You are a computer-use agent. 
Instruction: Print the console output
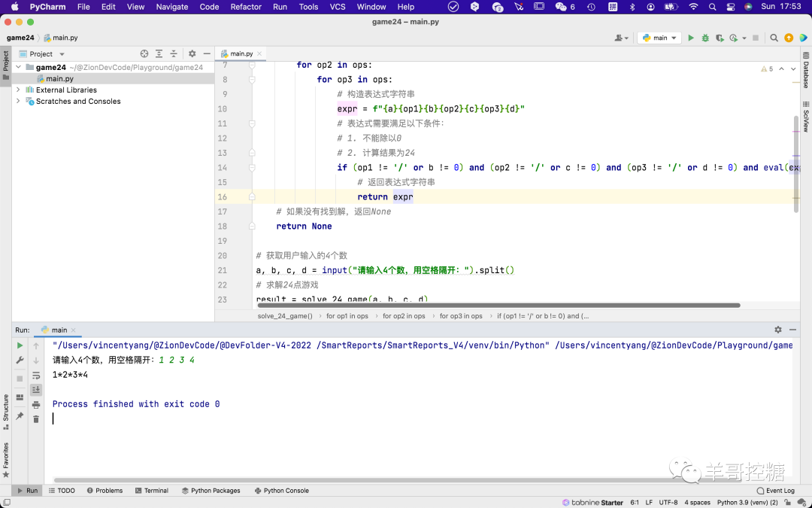tap(36, 405)
